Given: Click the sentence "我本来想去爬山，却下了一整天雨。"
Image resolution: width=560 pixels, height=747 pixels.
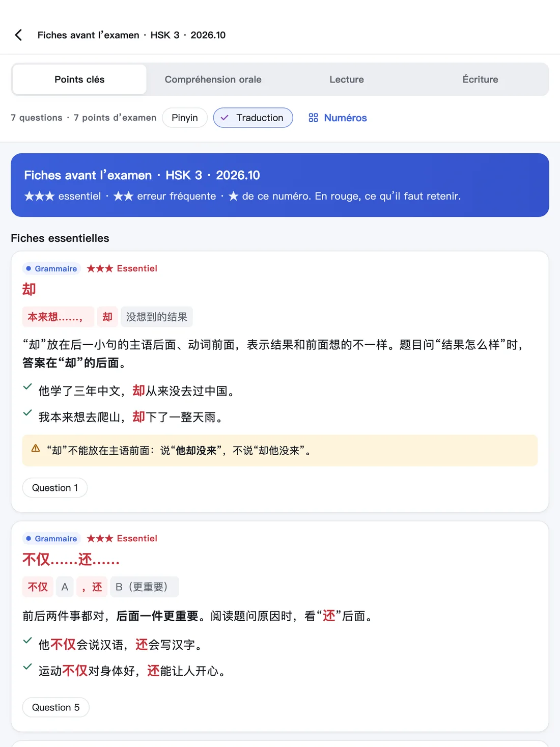Looking at the screenshot, I should coord(132,417).
